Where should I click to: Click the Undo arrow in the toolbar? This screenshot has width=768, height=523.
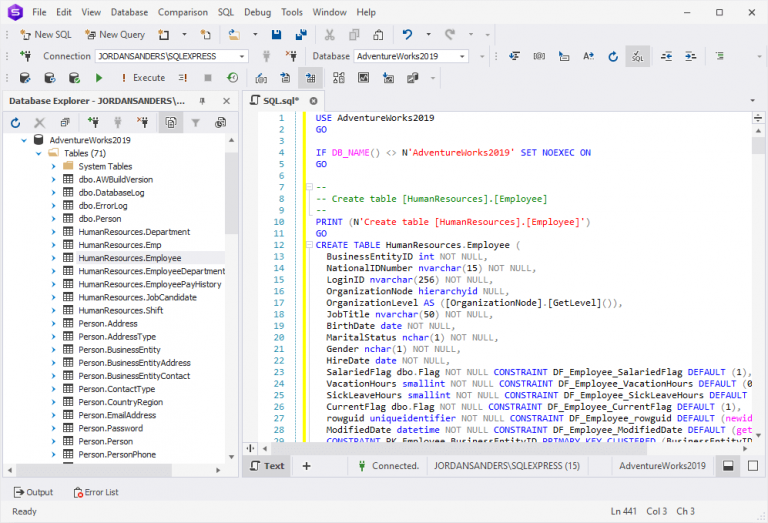(x=406, y=34)
